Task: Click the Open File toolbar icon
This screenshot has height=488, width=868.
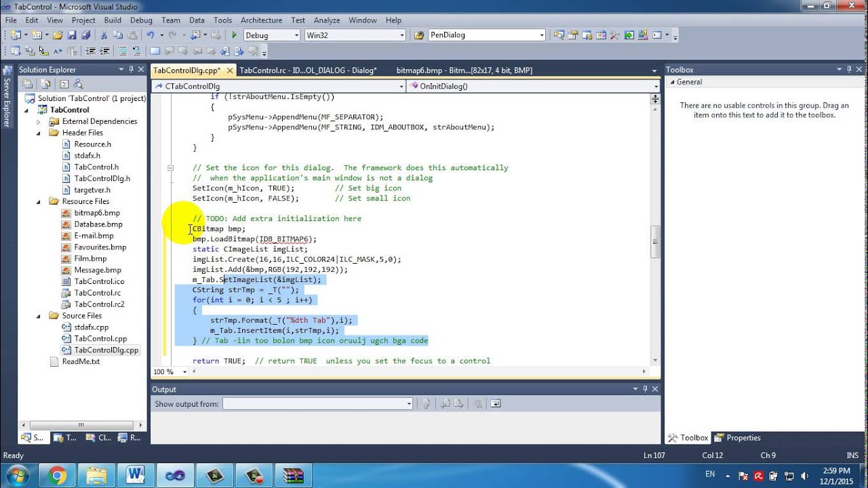Action: click(x=58, y=35)
